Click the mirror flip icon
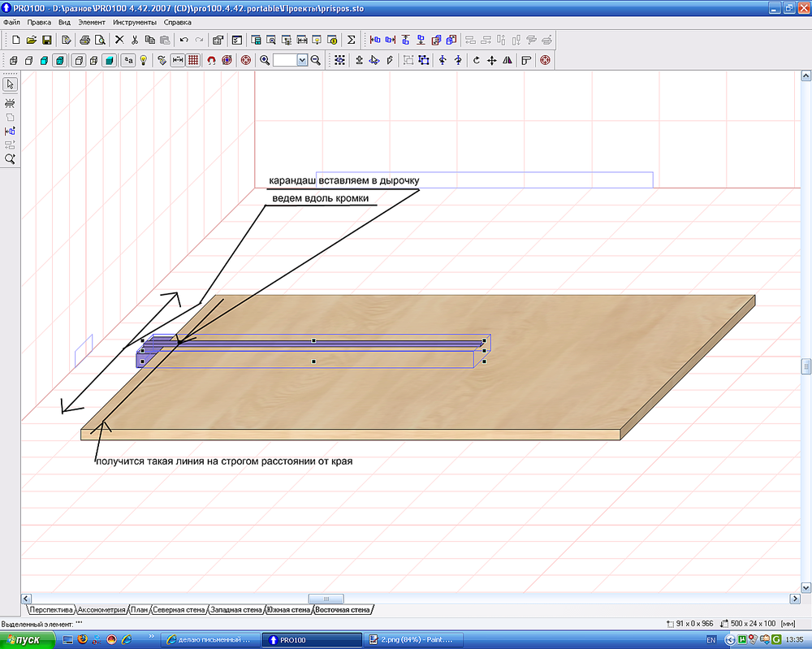This screenshot has width=812, height=649. click(x=508, y=60)
